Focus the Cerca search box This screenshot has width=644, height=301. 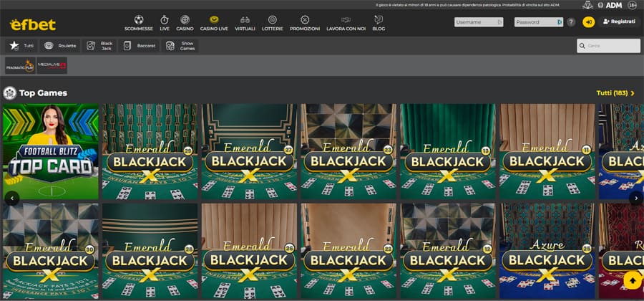coord(608,46)
